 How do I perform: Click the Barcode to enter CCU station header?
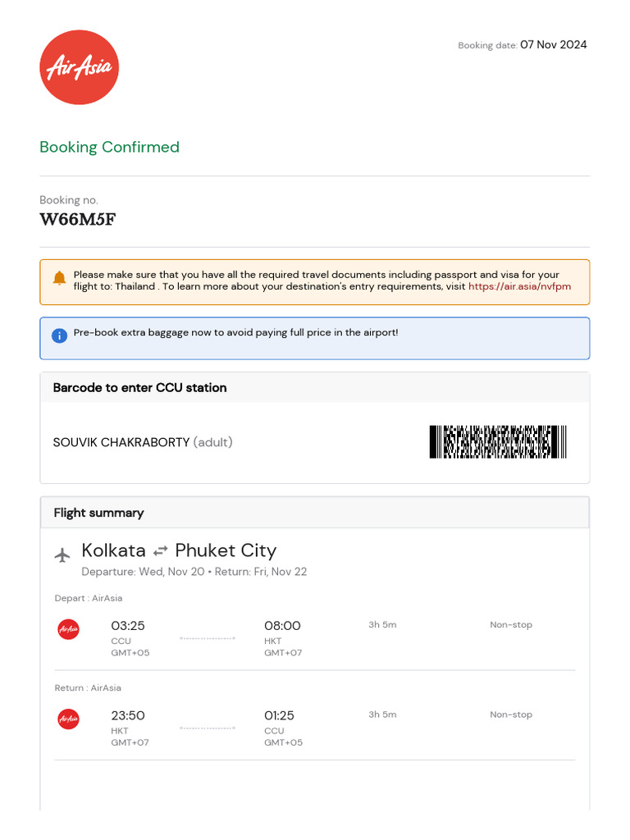[x=139, y=387]
